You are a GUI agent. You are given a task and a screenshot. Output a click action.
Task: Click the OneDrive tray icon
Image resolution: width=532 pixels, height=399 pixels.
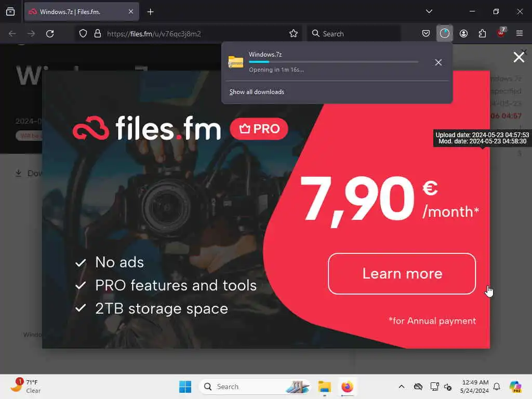tap(418, 387)
